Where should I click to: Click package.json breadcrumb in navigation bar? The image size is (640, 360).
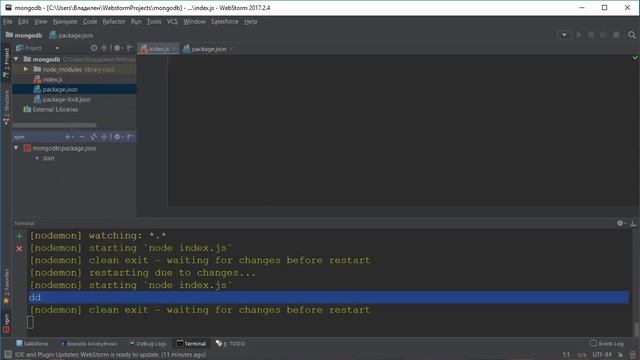[x=71, y=36]
